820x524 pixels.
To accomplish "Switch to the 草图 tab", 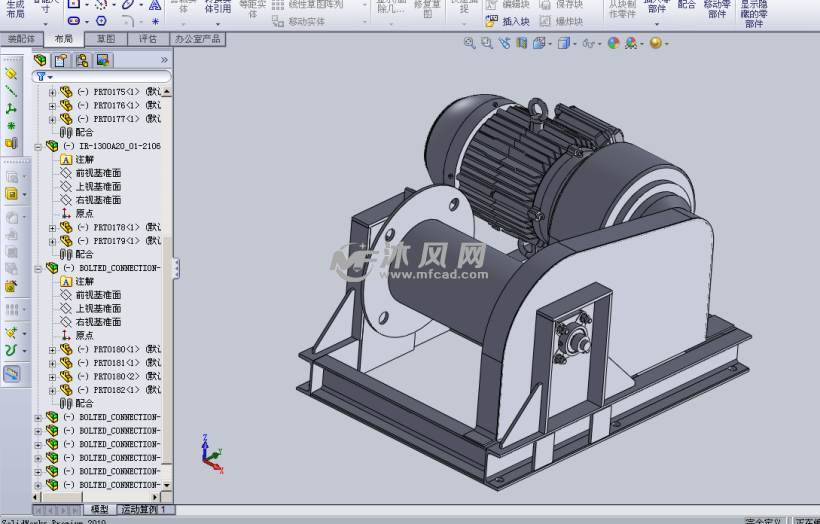I will pos(106,39).
